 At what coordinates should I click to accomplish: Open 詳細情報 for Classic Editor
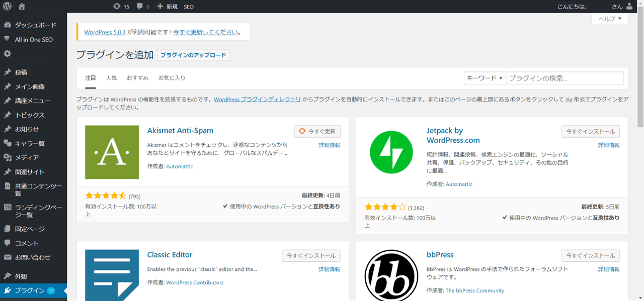pos(330,269)
